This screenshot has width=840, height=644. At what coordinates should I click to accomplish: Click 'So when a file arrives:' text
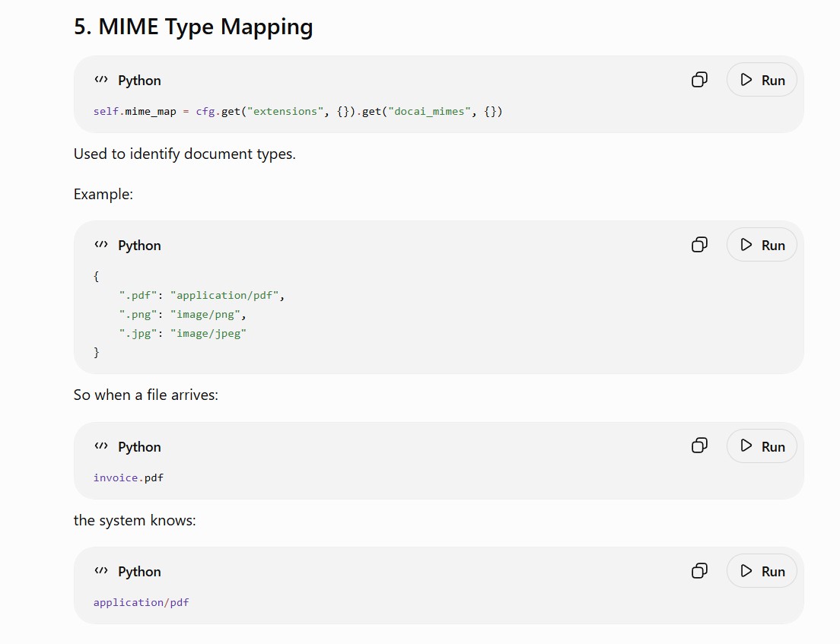(146, 395)
